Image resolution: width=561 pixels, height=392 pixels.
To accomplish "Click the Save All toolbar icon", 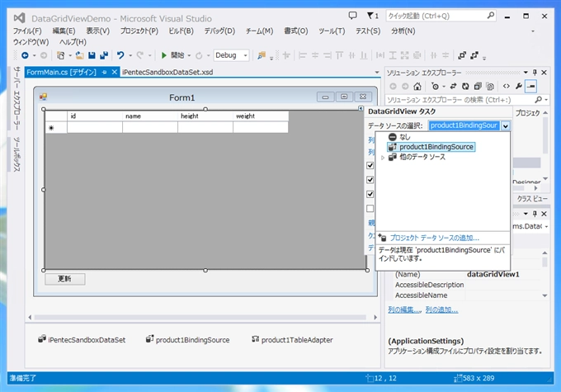I will pyautogui.click(x=102, y=55).
